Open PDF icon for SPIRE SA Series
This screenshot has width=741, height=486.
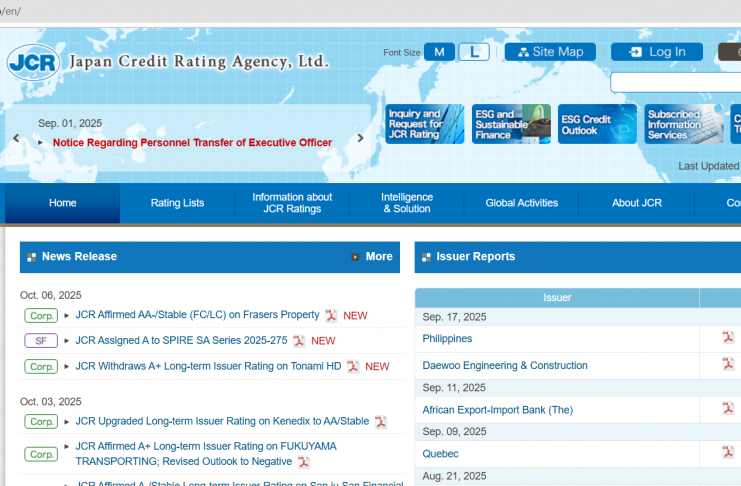tap(299, 341)
